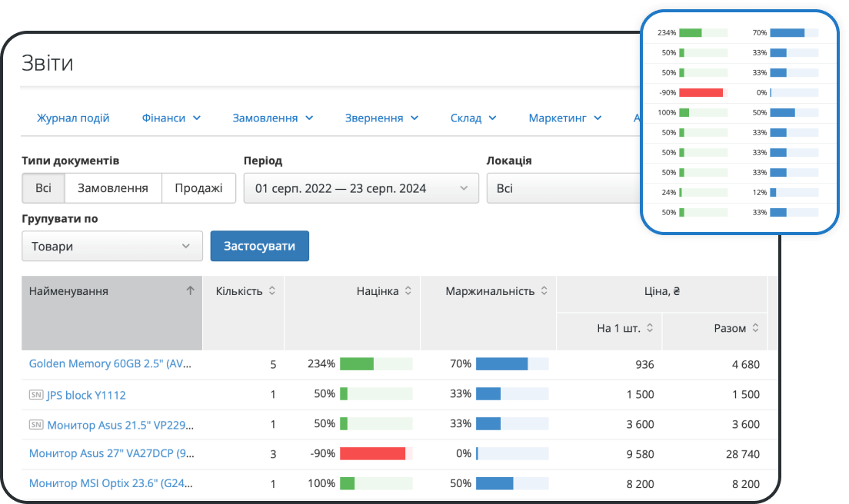Click the red -90% markup bar
The image size is (849, 504).
pyautogui.click(x=372, y=453)
